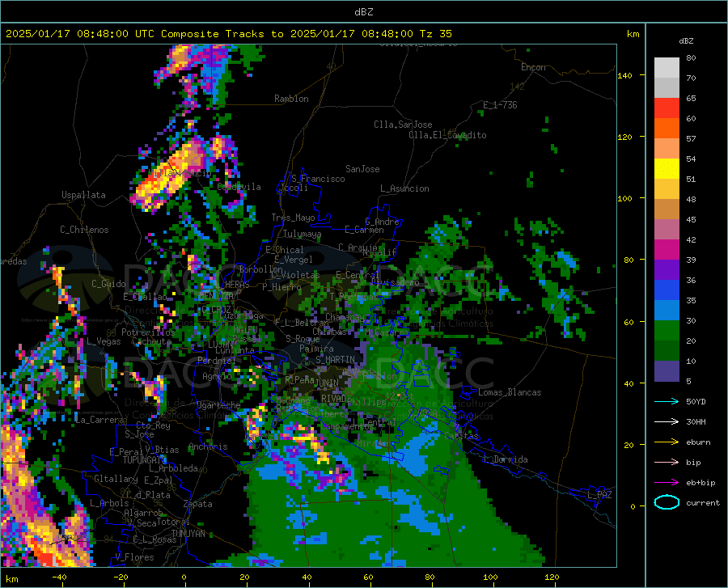The width and height of the screenshot is (728, 588).
Task: Select the L_Vegas place label
Action: [x=104, y=341]
